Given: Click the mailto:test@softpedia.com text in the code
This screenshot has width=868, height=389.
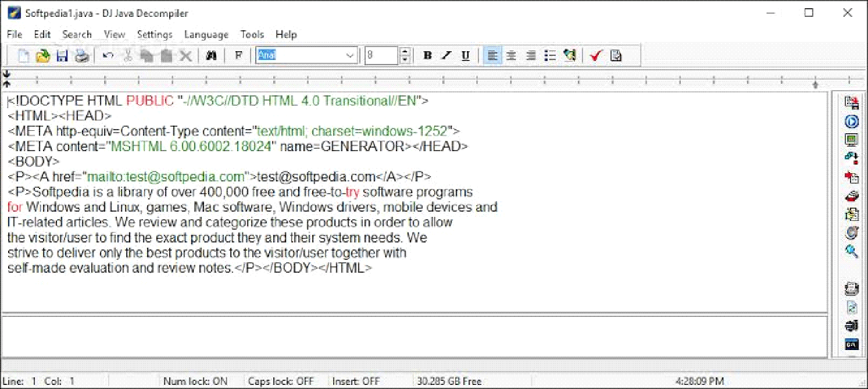Looking at the screenshot, I should pos(166,176).
